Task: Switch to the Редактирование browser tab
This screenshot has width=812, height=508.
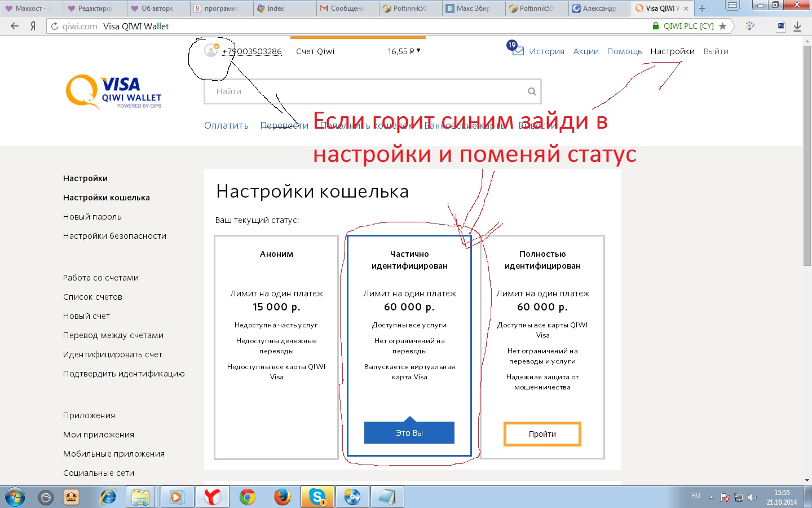Action: click(x=94, y=8)
